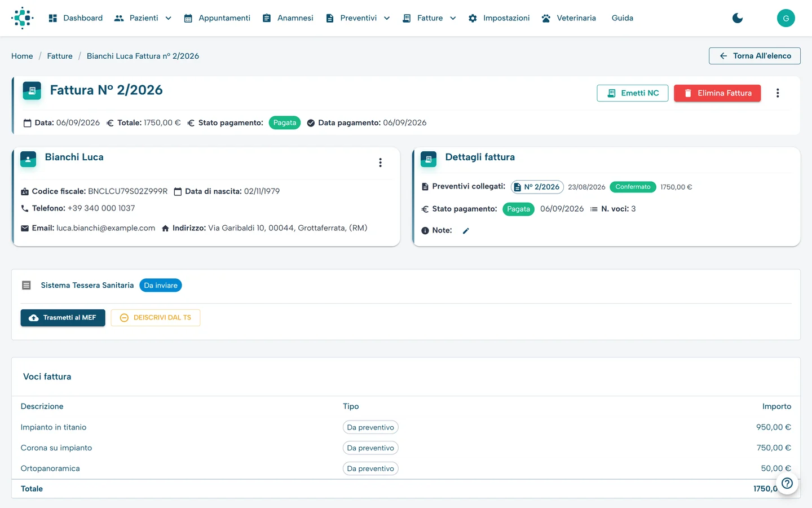Click the Sistema Tessera Sanitaria icon
The height and width of the screenshot is (508, 812).
(x=27, y=286)
